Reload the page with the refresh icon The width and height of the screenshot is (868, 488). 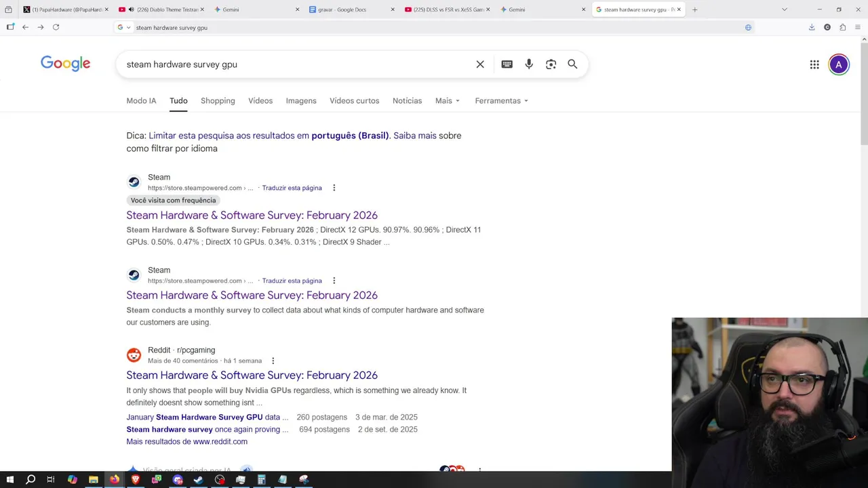(x=56, y=27)
